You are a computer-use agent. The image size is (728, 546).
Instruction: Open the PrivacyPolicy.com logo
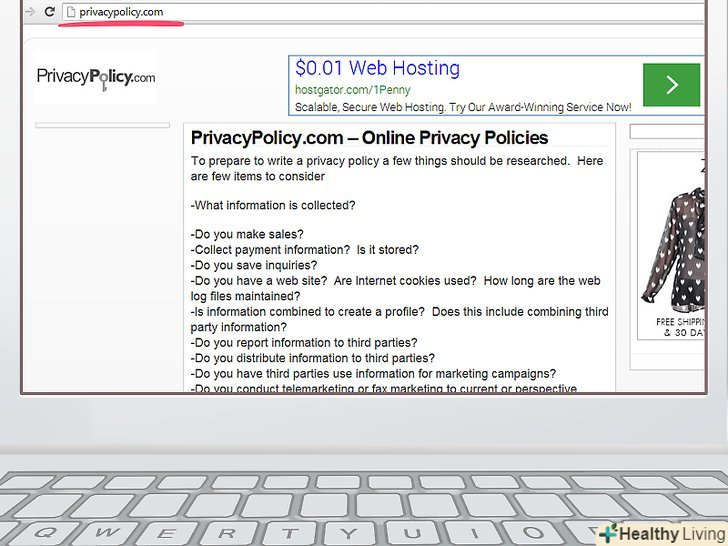(x=96, y=78)
